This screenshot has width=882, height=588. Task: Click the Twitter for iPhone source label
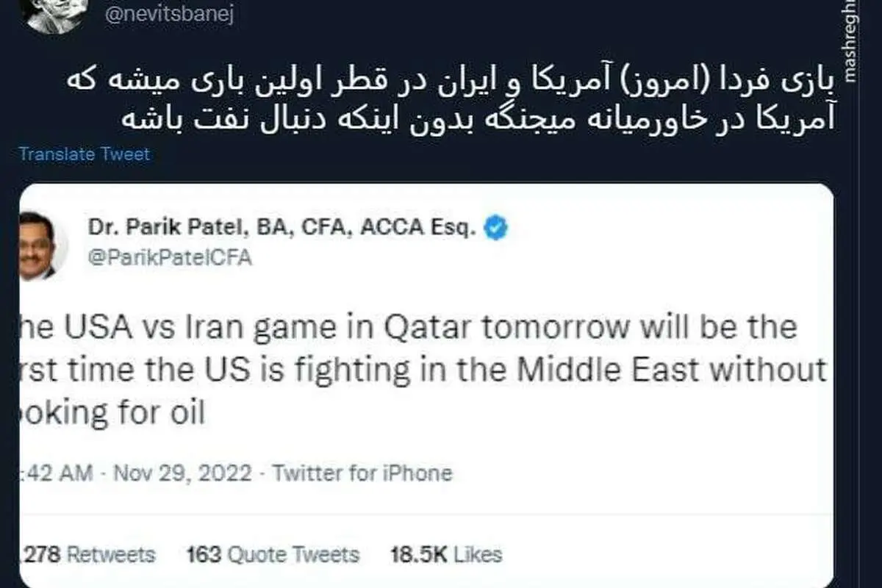(x=362, y=473)
